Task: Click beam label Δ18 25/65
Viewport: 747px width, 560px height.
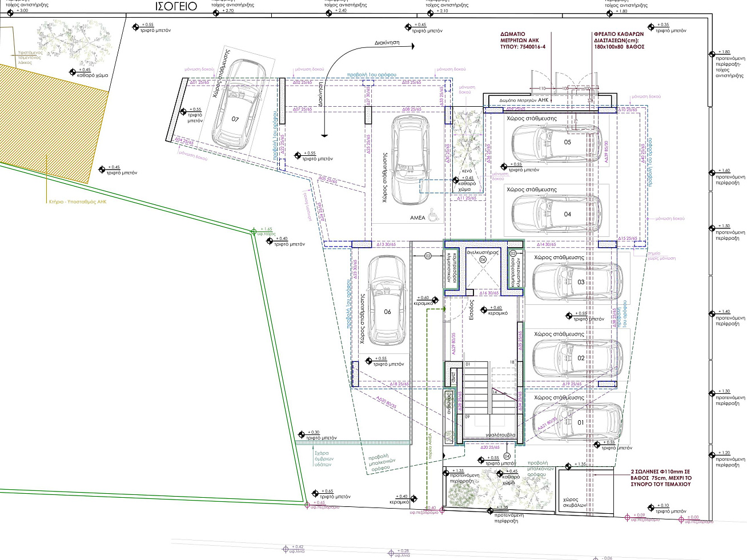Action: 399,384
